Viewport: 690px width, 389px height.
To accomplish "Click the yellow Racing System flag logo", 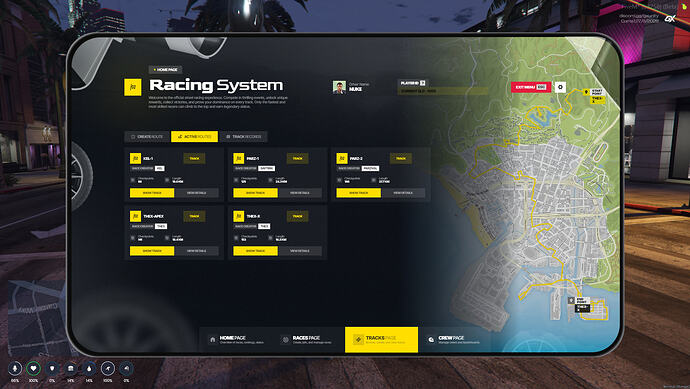I will pos(133,87).
